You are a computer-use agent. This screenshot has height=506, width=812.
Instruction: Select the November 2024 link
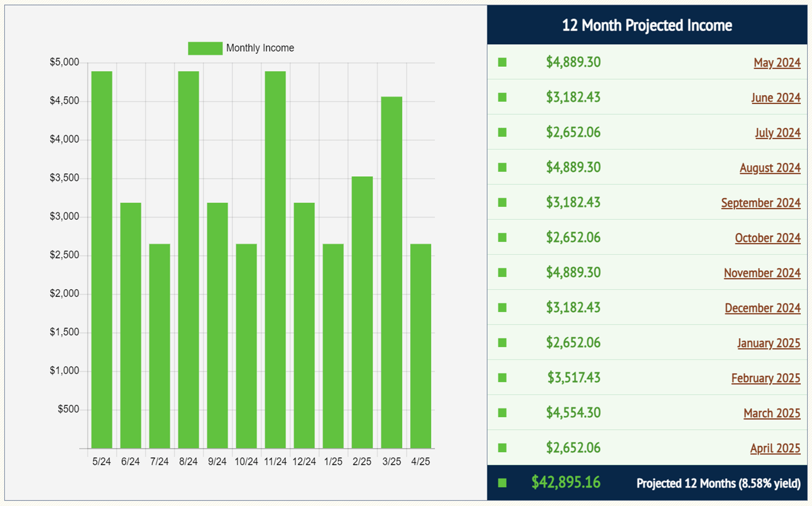point(762,273)
